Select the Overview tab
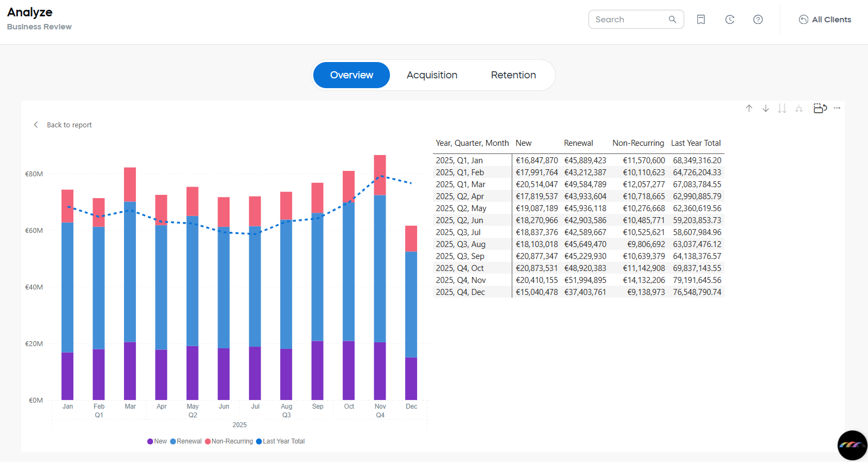This screenshot has height=462, width=868. 351,75
